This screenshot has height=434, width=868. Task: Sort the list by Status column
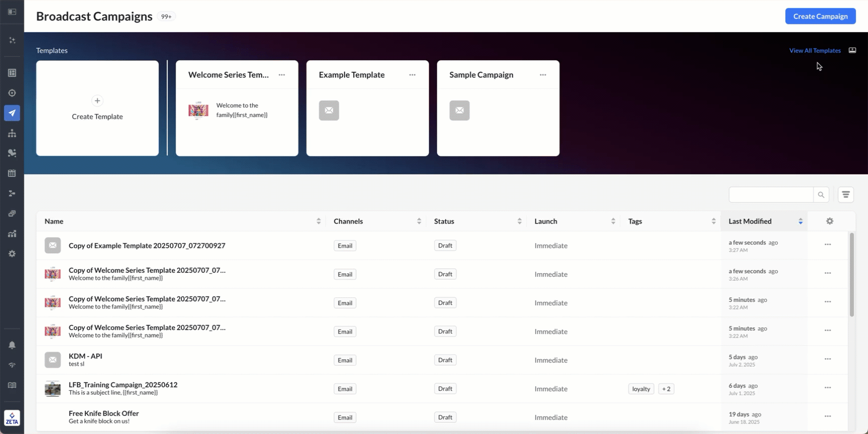(519, 221)
